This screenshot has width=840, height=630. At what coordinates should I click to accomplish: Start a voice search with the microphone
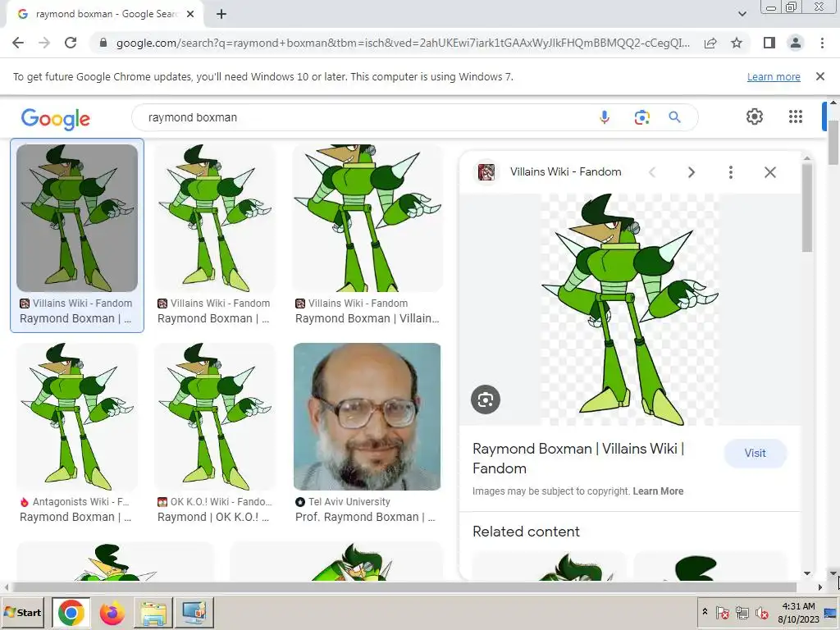(605, 117)
